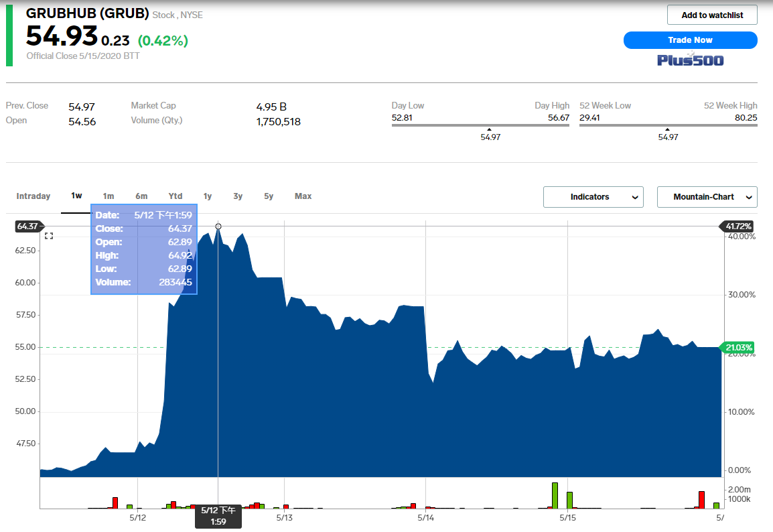Click the Official Close 5/15/2020 BTT text
Viewport: 773px width, 532px height.
pos(83,56)
